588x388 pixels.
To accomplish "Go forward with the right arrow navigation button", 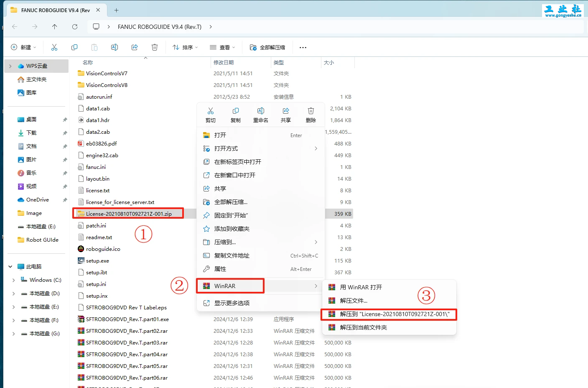I will [35, 27].
